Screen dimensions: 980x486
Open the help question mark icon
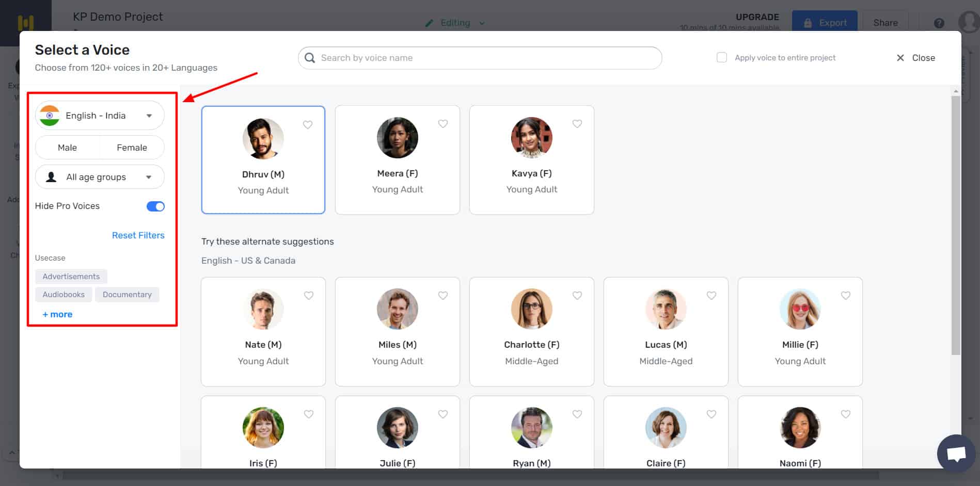(939, 23)
